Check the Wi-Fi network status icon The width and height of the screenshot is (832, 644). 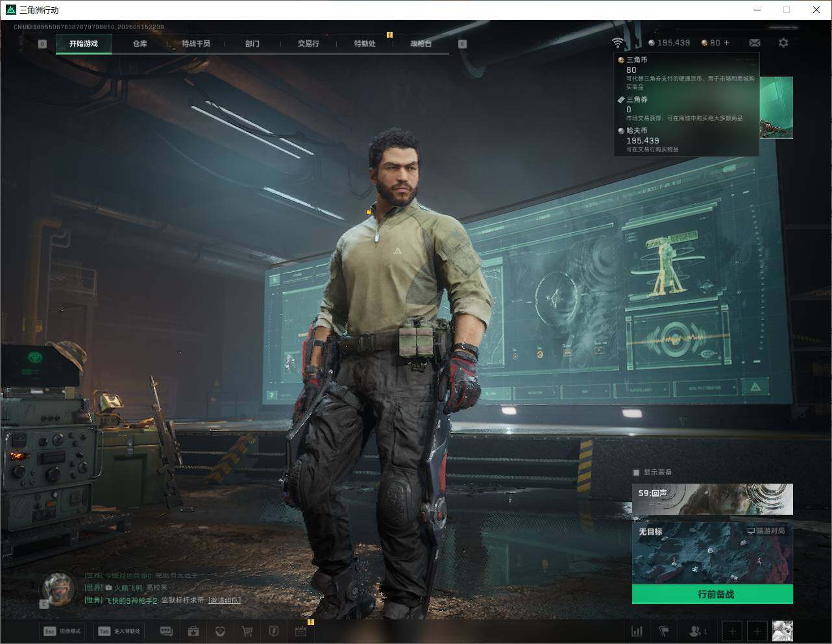618,43
